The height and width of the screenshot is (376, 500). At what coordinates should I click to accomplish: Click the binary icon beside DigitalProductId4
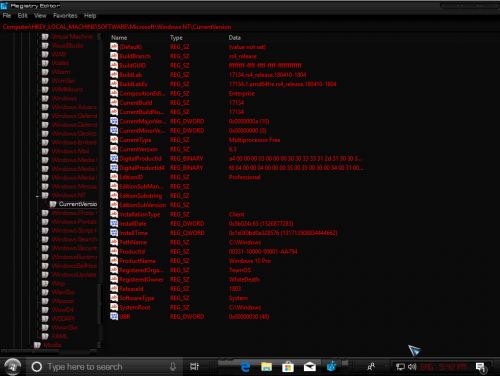click(114, 168)
